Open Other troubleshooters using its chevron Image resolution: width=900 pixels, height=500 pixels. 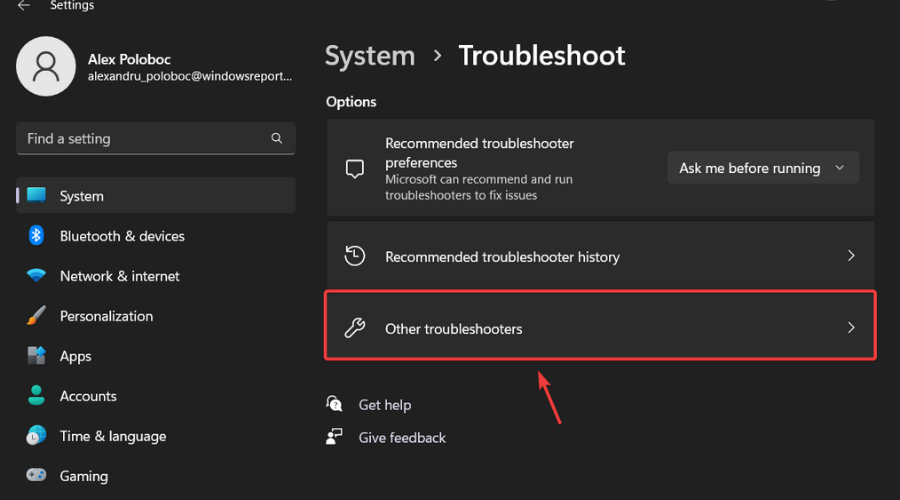(x=851, y=328)
